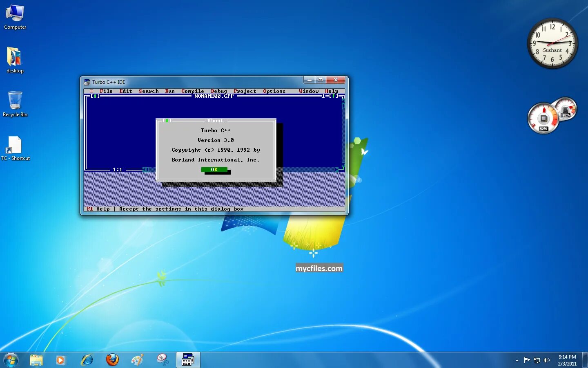The width and height of the screenshot is (588, 368).
Task: Open the Help menu in Turbo C++
Action: pyautogui.click(x=332, y=91)
